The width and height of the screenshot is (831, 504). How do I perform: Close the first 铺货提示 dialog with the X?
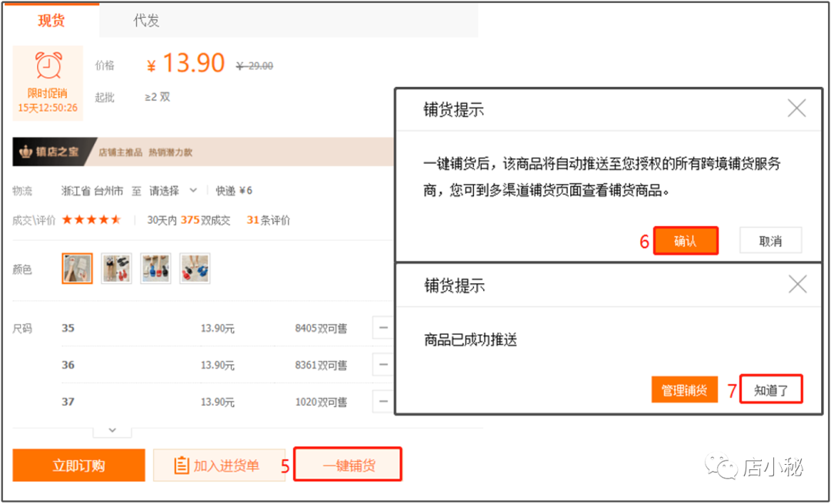(797, 109)
